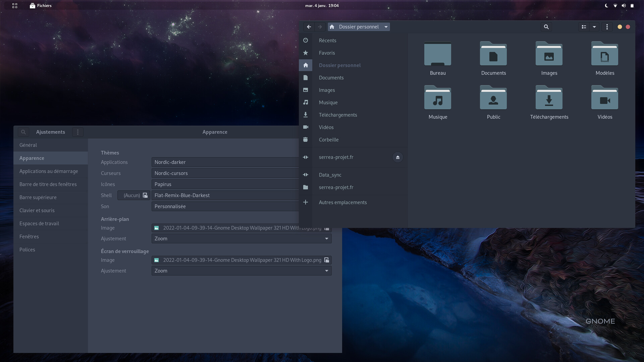Click the network/wifi icon in system tray
Screen dimensions: 644x362
pyautogui.click(x=616, y=5)
